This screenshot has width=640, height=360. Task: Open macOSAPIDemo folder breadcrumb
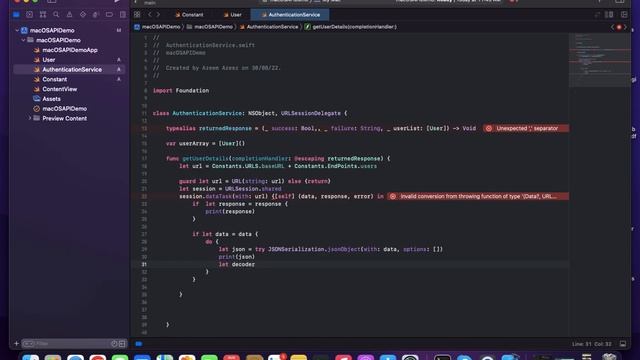pos(210,27)
